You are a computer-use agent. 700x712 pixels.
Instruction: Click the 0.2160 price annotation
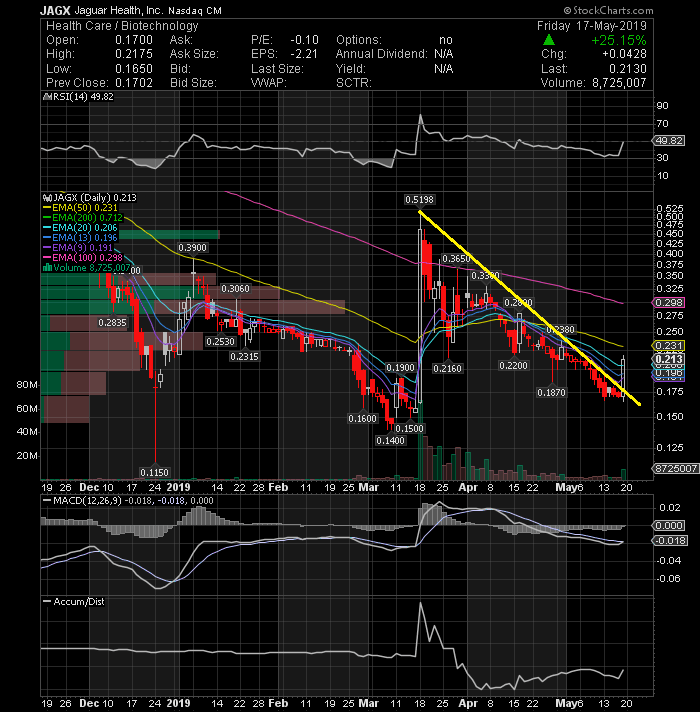click(448, 368)
